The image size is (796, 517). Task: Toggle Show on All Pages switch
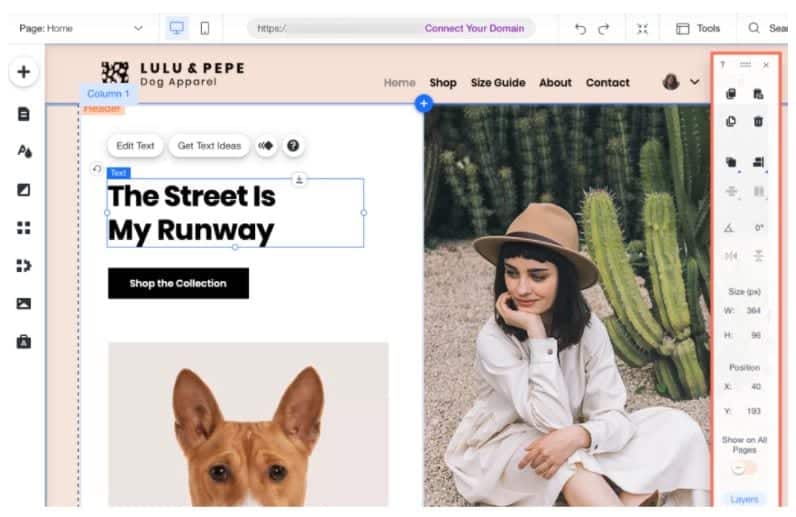744,468
